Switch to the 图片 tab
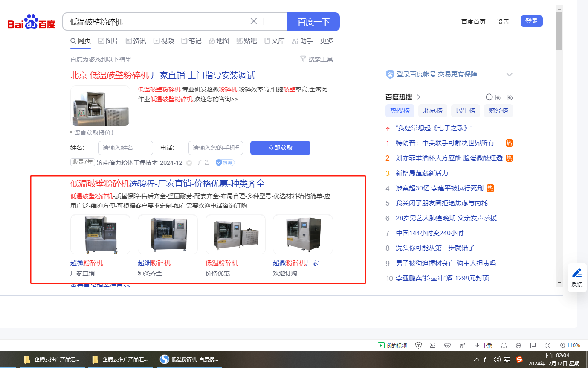Image resolution: width=588 pixels, height=368 pixels. coord(108,41)
